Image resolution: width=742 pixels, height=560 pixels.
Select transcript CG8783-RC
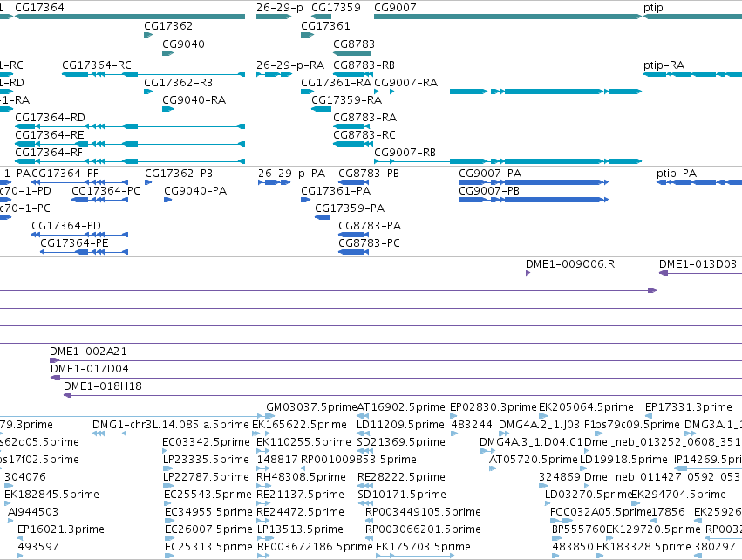364,135
